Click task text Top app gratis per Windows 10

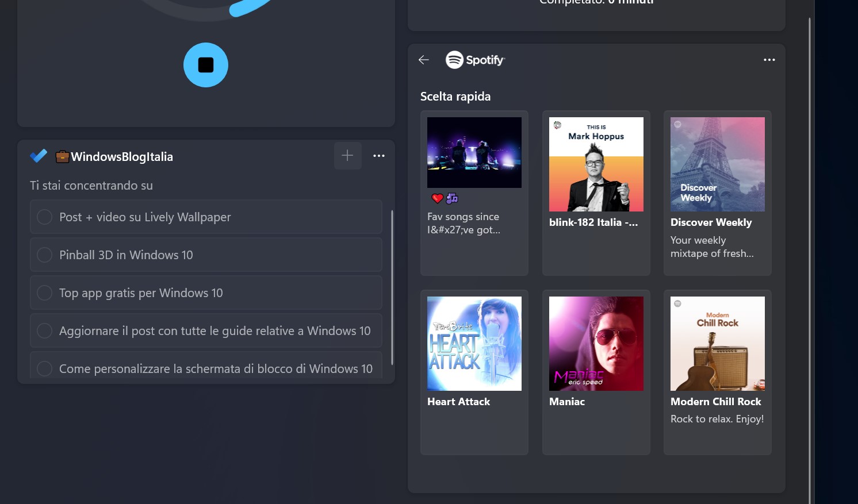141,293
